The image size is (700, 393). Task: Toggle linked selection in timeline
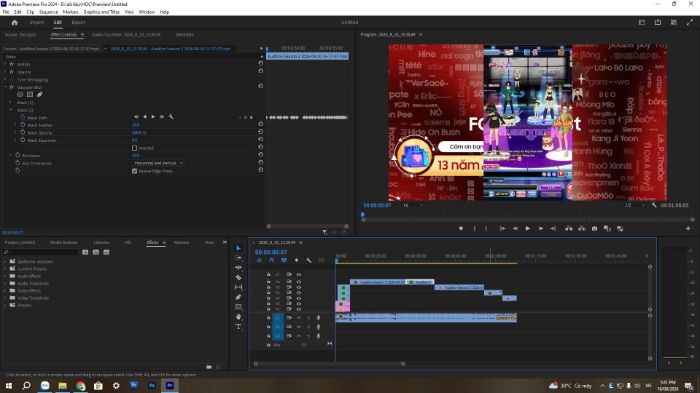pos(284,260)
